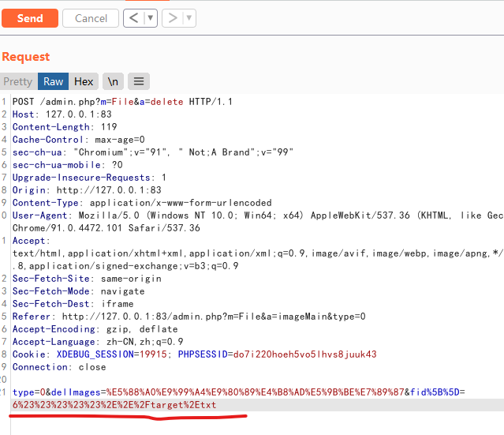Click the highlighted target%2Etxt payload line
This screenshot has height=435, width=504.
(114, 405)
